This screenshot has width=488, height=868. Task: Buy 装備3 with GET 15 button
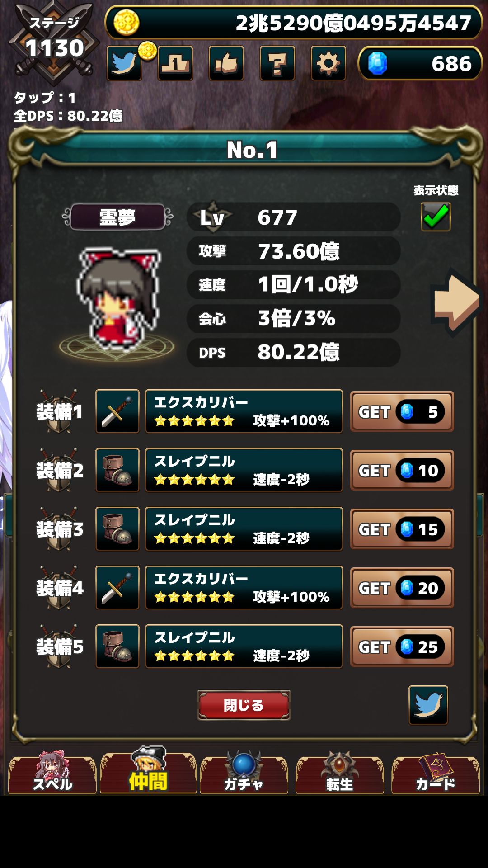point(402,529)
